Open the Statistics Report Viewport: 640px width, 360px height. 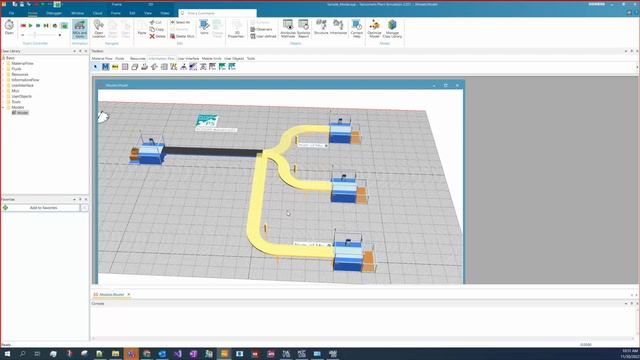[x=303, y=29]
